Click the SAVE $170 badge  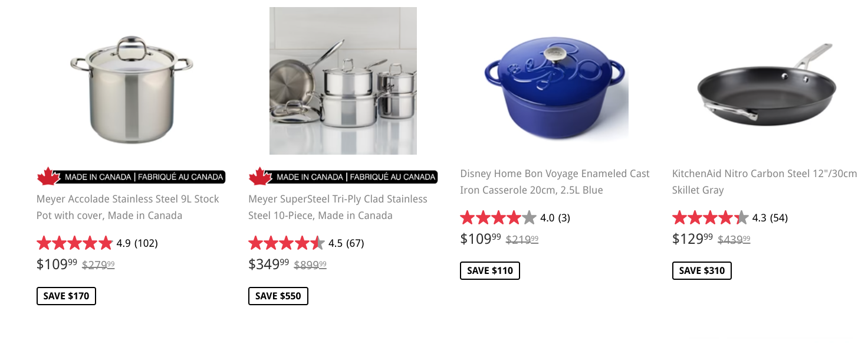click(66, 296)
